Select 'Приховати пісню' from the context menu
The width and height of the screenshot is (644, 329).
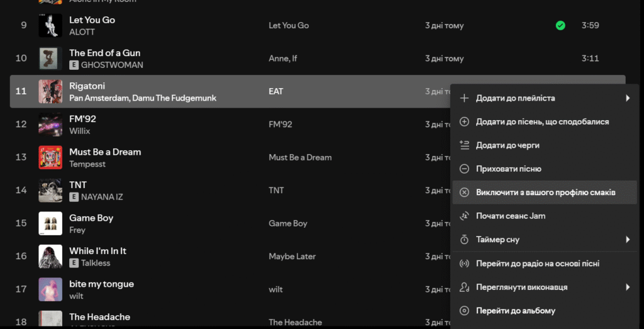pos(508,169)
